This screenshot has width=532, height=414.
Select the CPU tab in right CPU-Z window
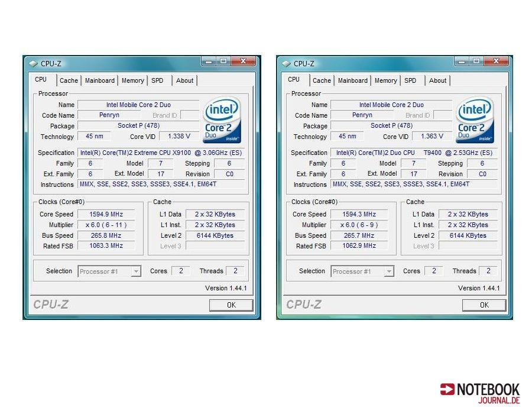(294, 79)
